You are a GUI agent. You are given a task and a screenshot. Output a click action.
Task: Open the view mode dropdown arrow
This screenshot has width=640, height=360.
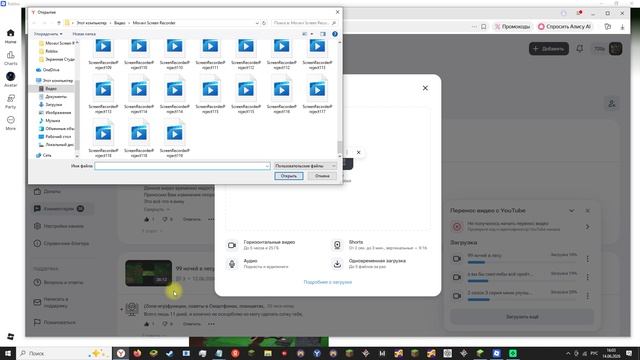point(312,34)
